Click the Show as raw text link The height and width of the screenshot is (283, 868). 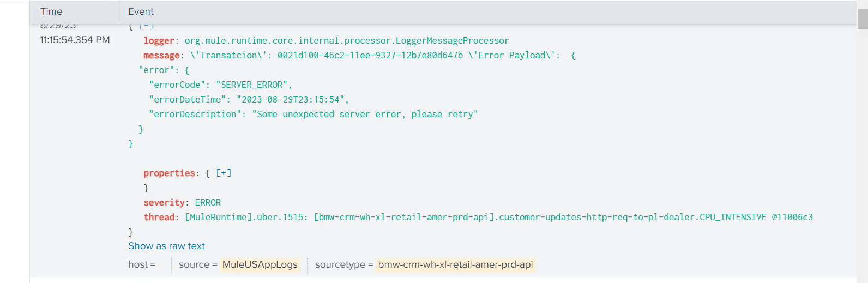point(166,246)
